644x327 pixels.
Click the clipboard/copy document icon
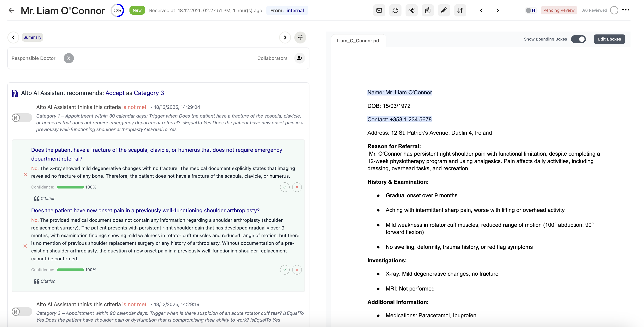428,10
